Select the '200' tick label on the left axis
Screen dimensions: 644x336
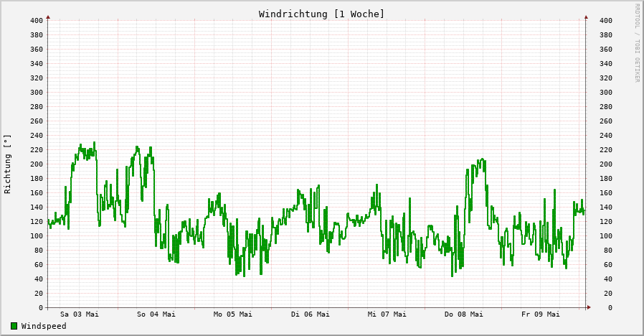tap(37, 164)
